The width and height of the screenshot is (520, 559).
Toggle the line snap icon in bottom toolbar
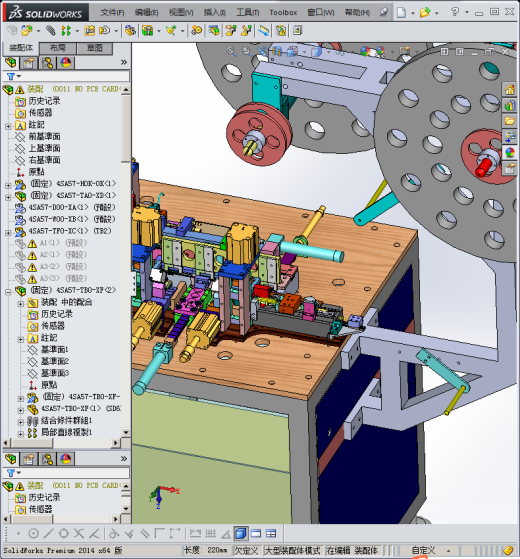pos(48,534)
